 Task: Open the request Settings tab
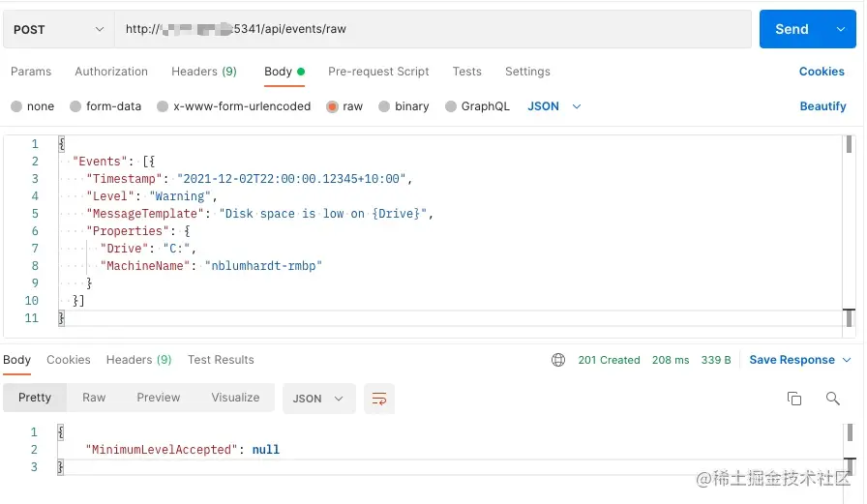point(527,72)
